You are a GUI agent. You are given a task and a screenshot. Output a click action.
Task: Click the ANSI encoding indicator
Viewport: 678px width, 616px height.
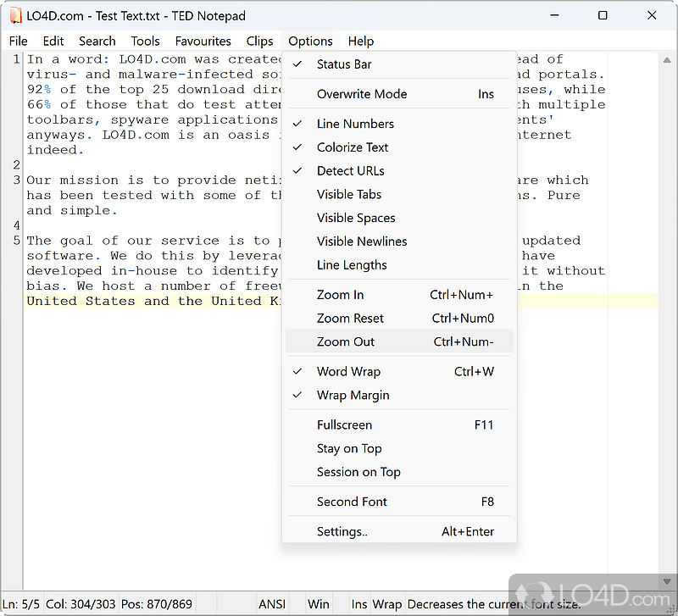pos(272,604)
